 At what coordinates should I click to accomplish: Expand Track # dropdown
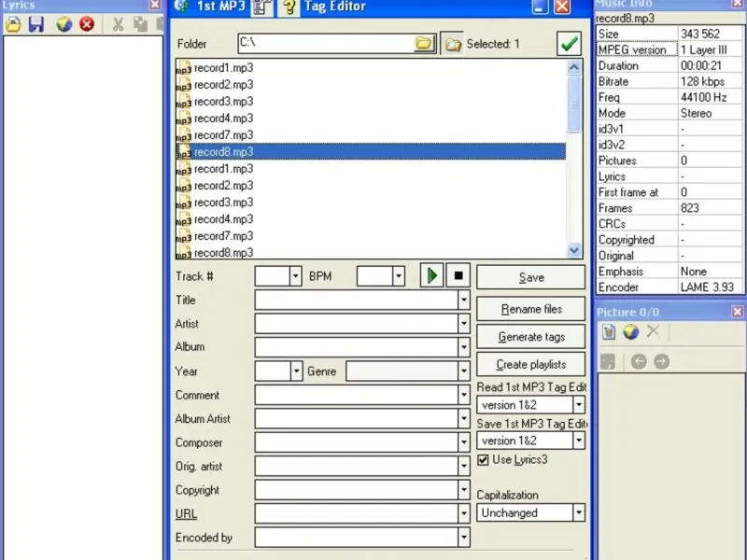click(x=295, y=275)
